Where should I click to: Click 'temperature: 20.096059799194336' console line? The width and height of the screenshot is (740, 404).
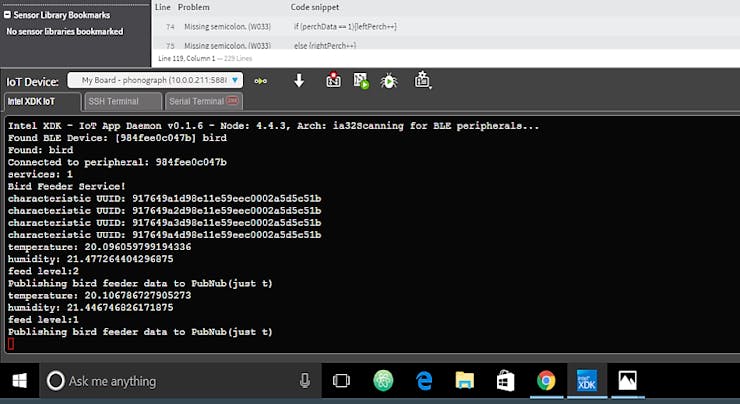[x=100, y=247]
